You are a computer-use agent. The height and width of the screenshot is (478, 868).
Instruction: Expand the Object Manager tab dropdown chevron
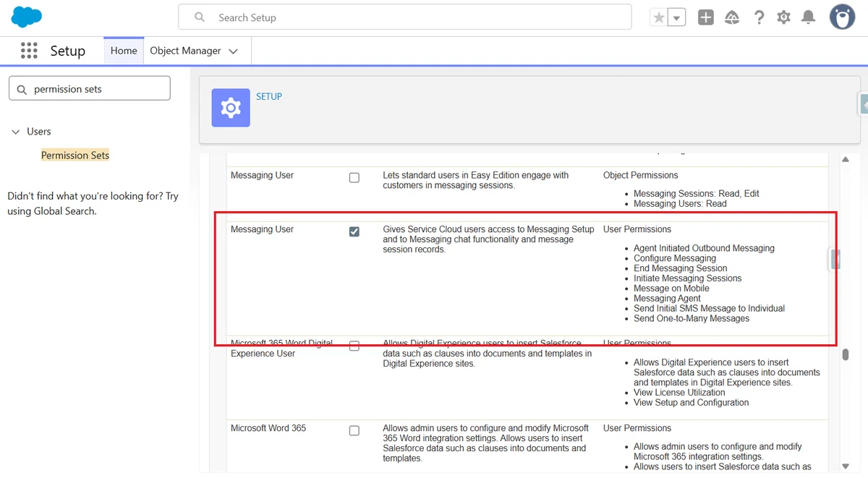pos(233,51)
